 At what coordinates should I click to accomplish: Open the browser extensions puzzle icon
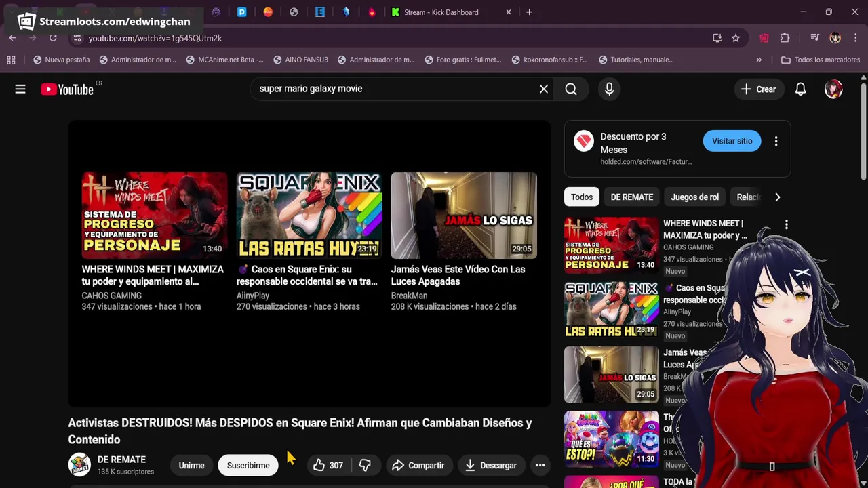point(785,38)
